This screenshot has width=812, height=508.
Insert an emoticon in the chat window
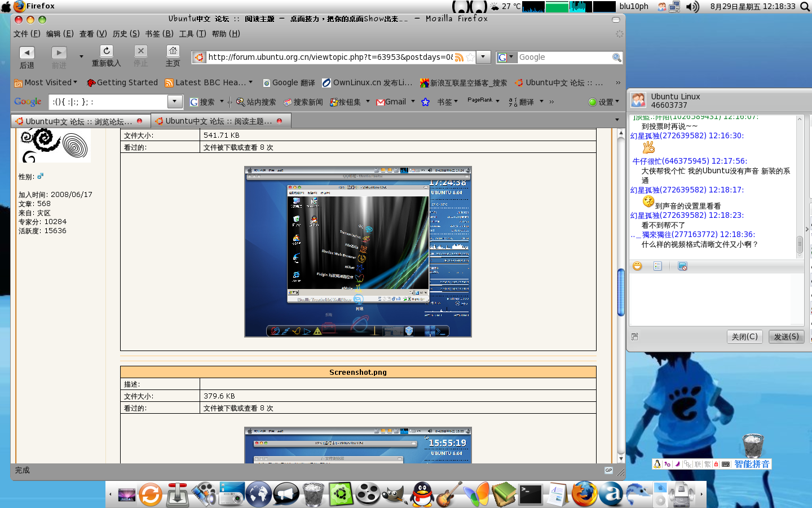(x=637, y=266)
